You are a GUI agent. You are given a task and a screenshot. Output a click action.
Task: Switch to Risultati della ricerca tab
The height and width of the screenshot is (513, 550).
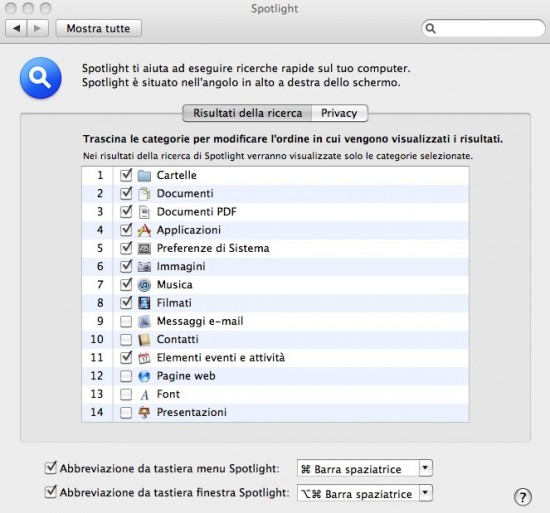[x=247, y=113]
